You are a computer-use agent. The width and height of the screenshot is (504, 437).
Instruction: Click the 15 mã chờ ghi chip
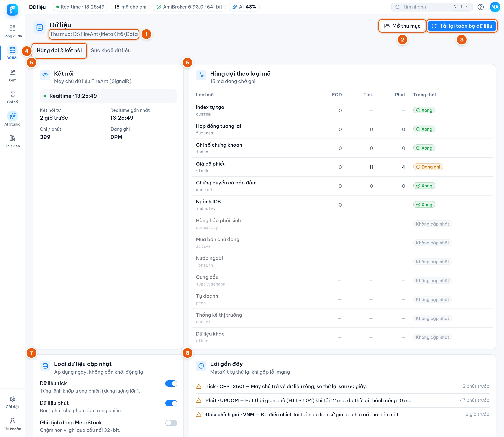point(130,7)
